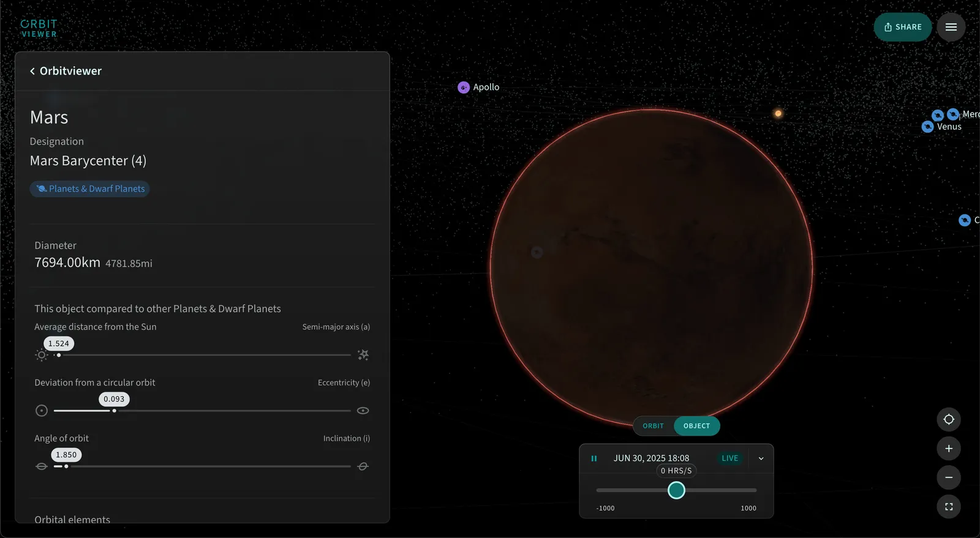Select the Apollo asteroid marker
980x538 pixels.
pos(464,88)
